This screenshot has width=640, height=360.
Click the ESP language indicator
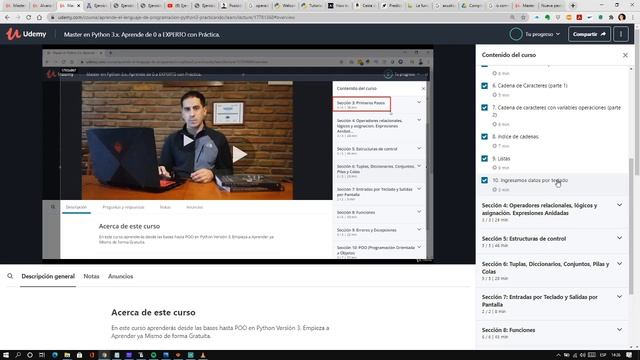tap(603, 355)
